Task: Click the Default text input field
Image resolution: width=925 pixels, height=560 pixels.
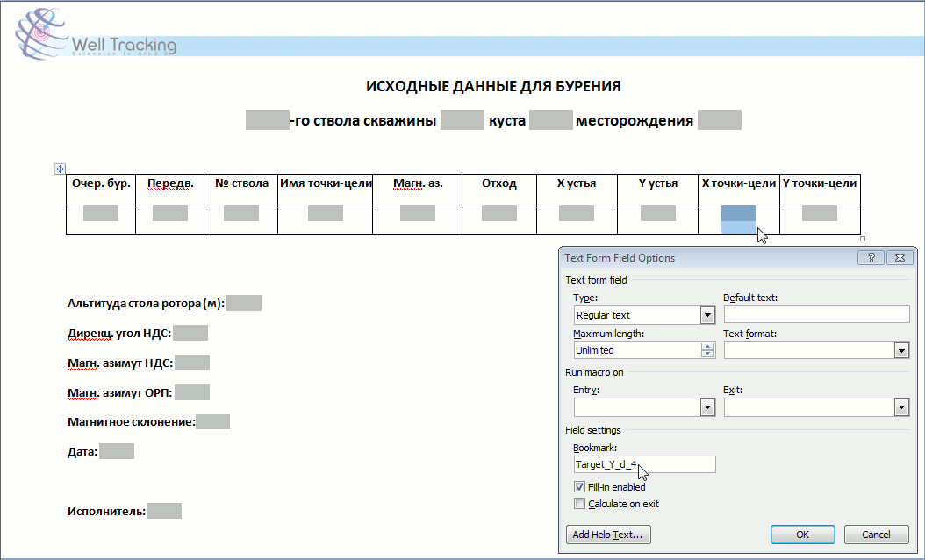Action: coord(816,315)
